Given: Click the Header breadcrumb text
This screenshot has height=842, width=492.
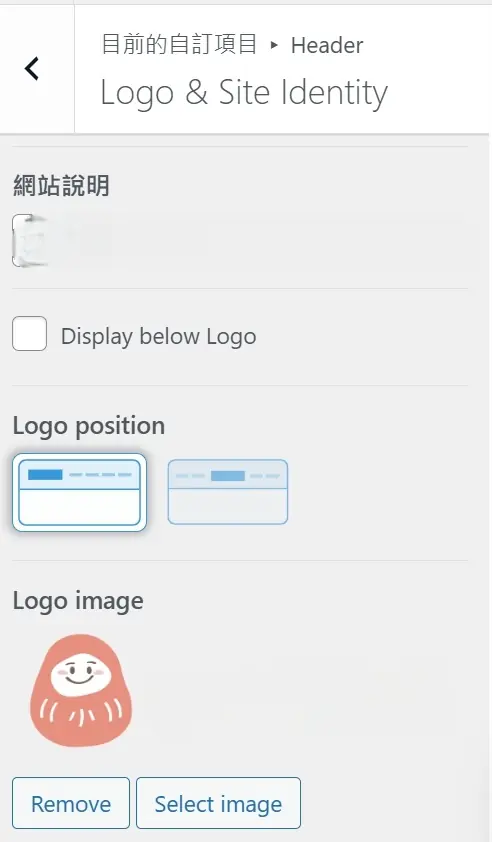Looking at the screenshot, I should point(327,46).
